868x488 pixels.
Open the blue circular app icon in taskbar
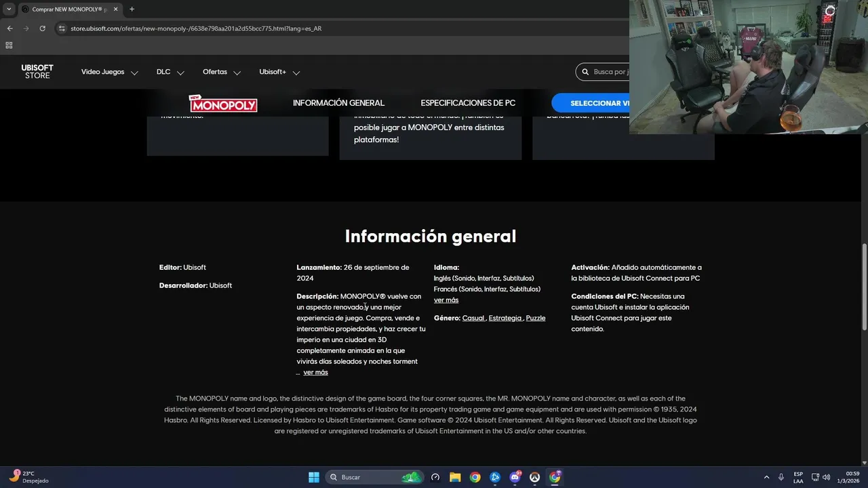pos(495,477)
